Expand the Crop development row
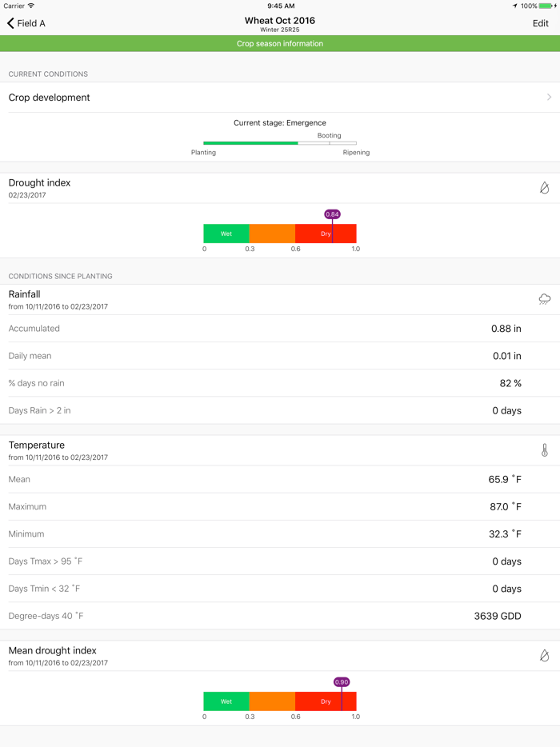 point(280,97)
